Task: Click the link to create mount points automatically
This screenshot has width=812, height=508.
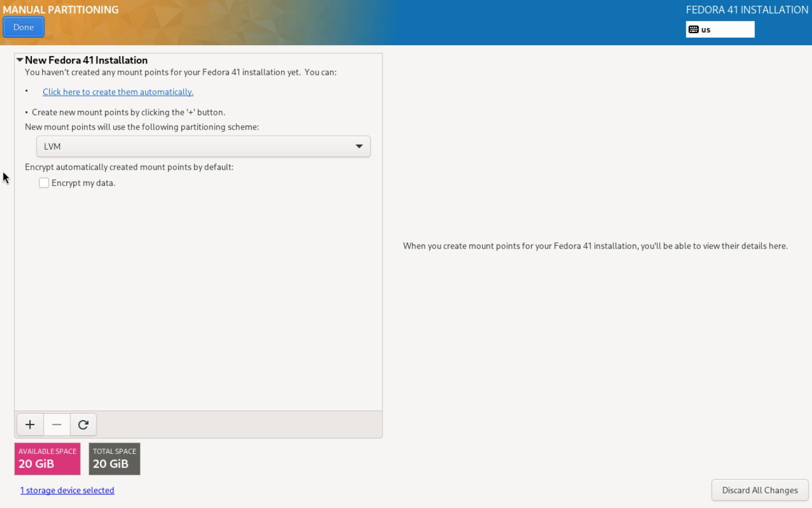Action: click(x=118, y=92)
